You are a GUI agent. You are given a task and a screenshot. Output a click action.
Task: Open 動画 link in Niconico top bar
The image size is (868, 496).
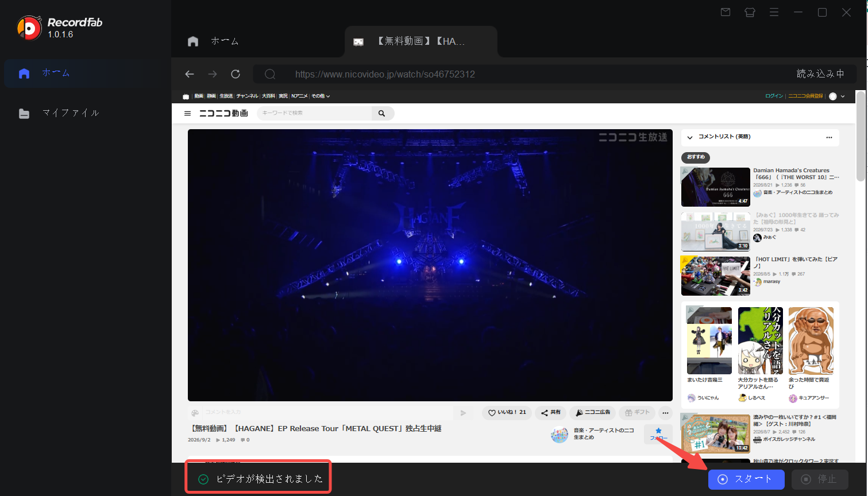point(199,96)
